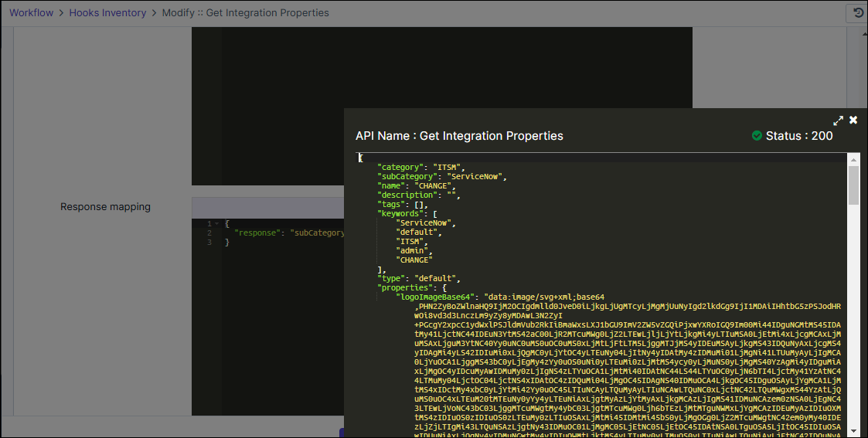Click the "category": "ITSM" line

pos(421,167)
